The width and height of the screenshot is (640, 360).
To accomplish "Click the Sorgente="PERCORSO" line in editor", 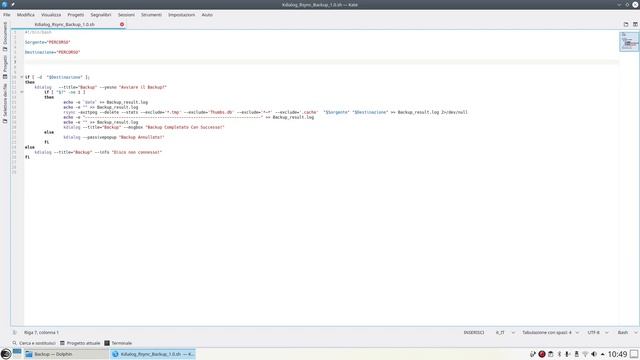I will (47, 42).
